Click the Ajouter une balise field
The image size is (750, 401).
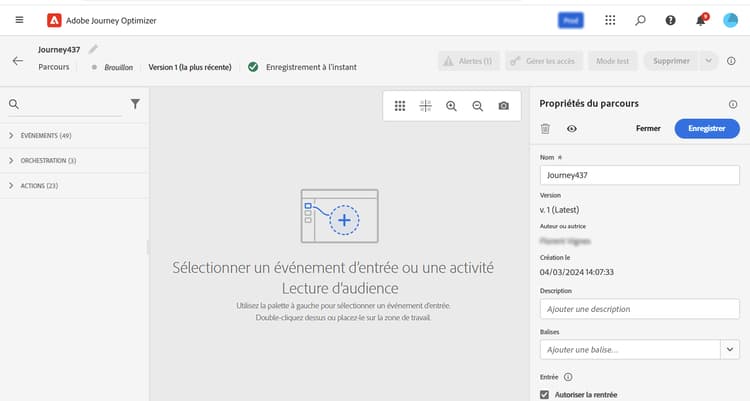click(630, 350)
